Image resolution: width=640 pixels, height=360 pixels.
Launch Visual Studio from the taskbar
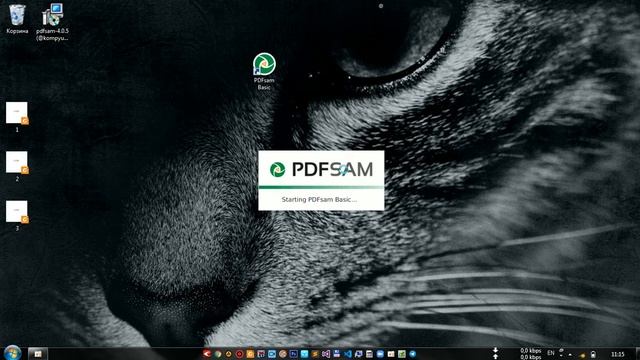[x=326, y=354]
